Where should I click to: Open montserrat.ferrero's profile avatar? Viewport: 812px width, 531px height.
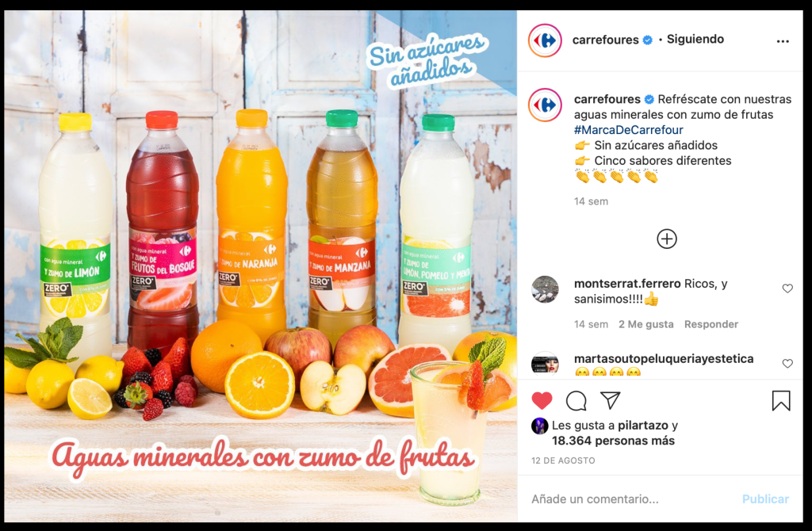pos(545,288)
